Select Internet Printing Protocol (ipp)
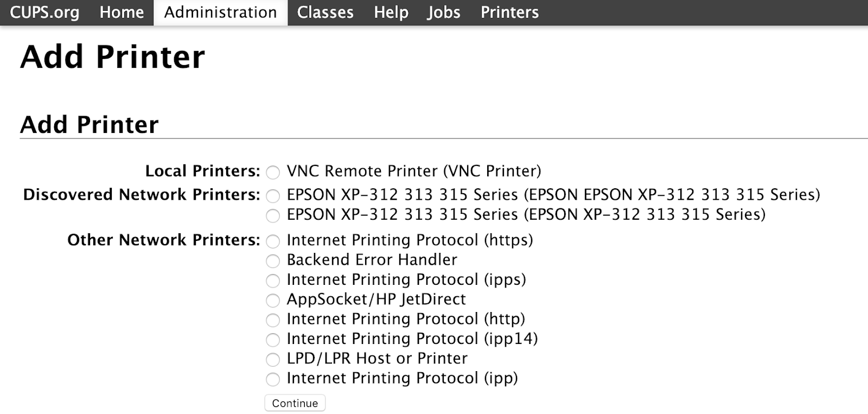 [273, 379]
